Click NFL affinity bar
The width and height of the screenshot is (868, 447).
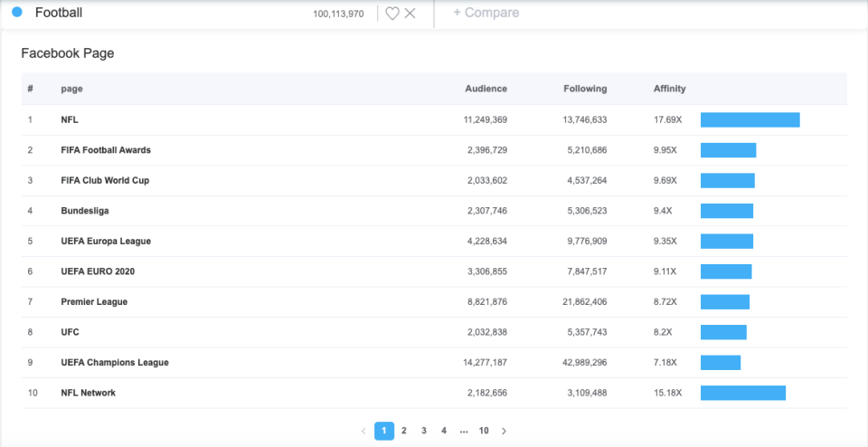click(750, 119)
